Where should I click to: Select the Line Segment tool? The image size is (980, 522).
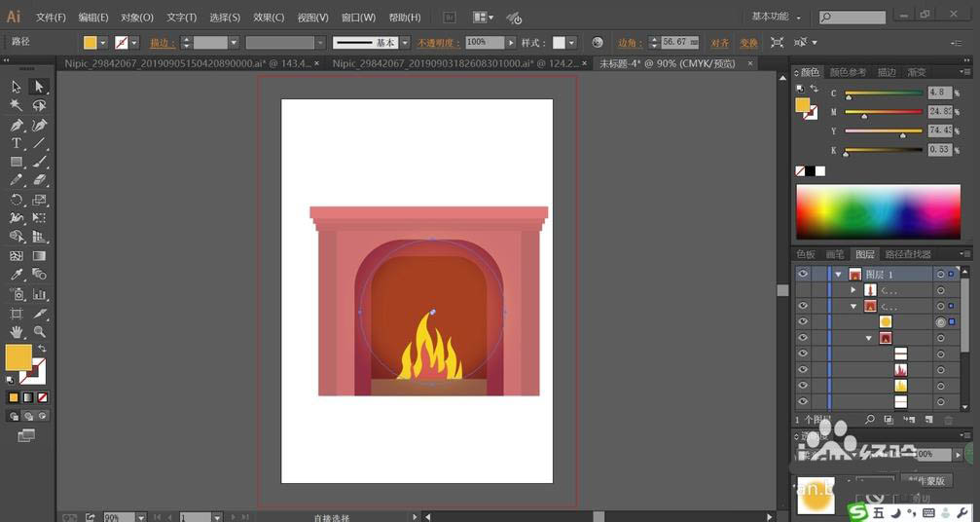(x=39, y=143)
